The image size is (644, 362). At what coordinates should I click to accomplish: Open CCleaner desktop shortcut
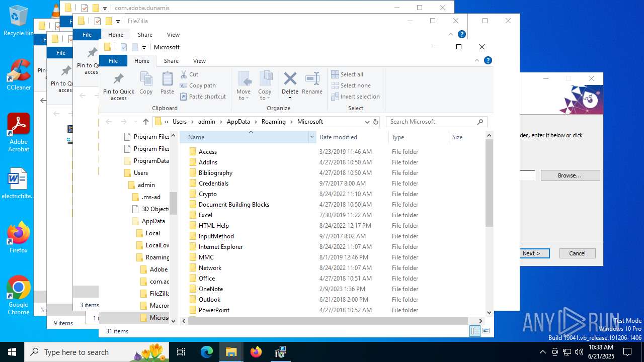pos(19,74)
